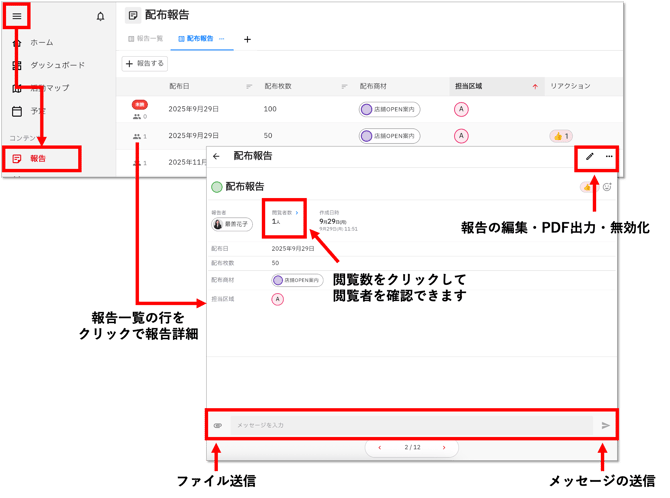Select 報告 in the sidebar

(x=38, y=158)
